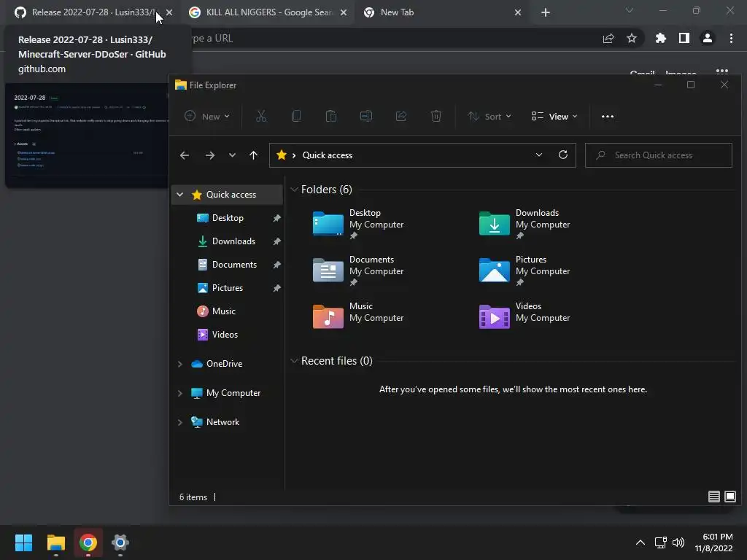Show hidden icons in the system tray
This screenshot has height=560, width=747.
(x=640, y=542)
